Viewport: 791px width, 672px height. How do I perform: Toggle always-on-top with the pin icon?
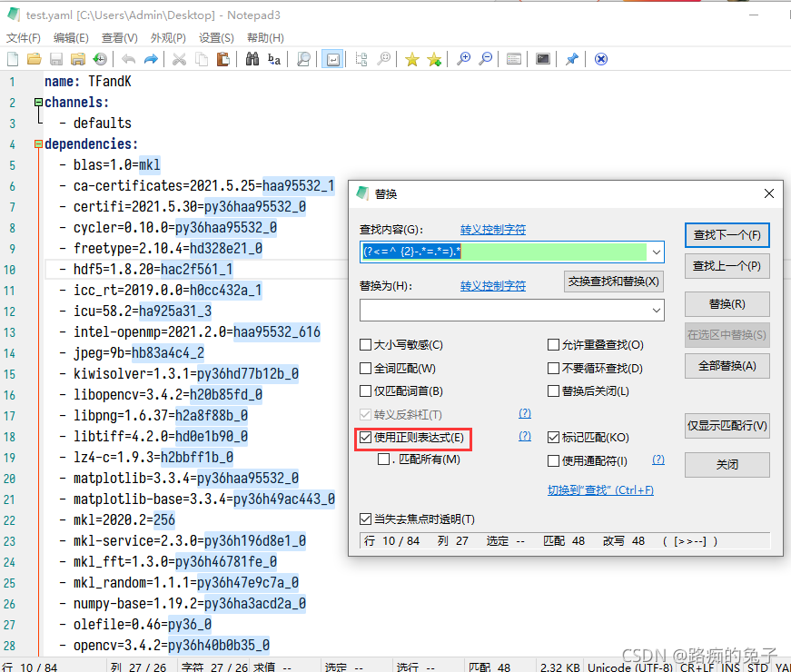[x=571, y=59]
